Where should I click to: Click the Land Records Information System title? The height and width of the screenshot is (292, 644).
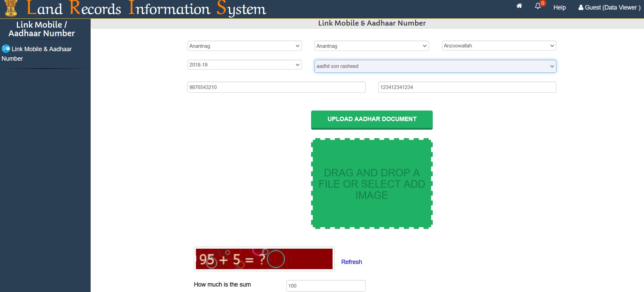pyautogui.click(x=147, y=9)
